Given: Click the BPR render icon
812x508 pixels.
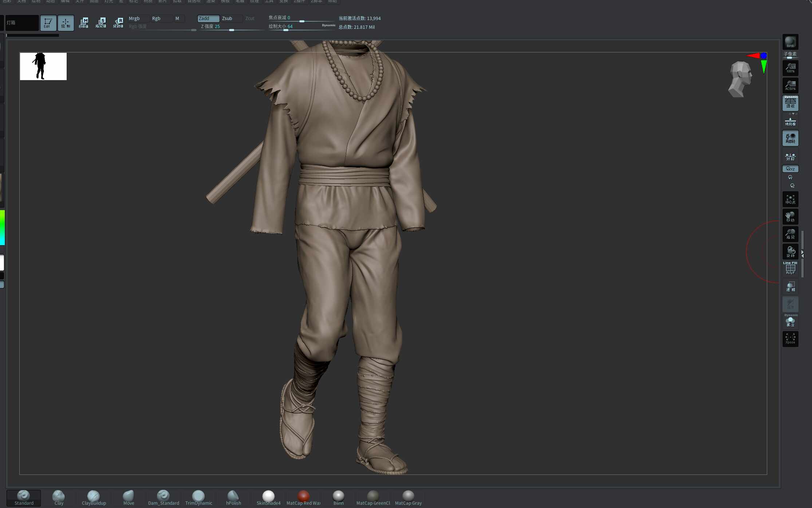Looking at the screenshot, I should coord(790,42).
